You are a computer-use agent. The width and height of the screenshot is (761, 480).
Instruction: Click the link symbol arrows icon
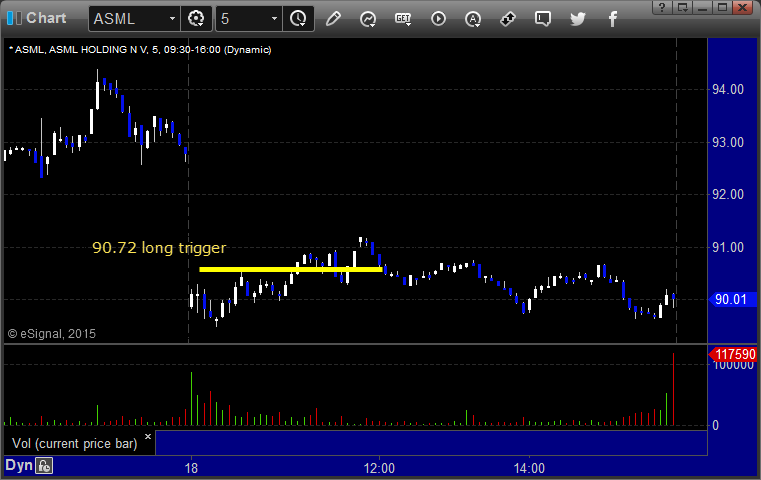pos(508,19)
